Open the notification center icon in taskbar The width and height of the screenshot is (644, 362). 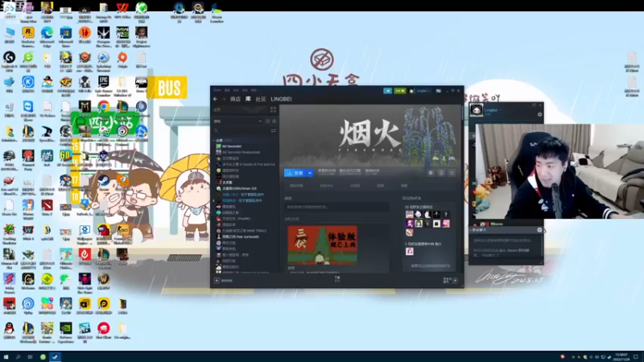click(x=636, y=356)
